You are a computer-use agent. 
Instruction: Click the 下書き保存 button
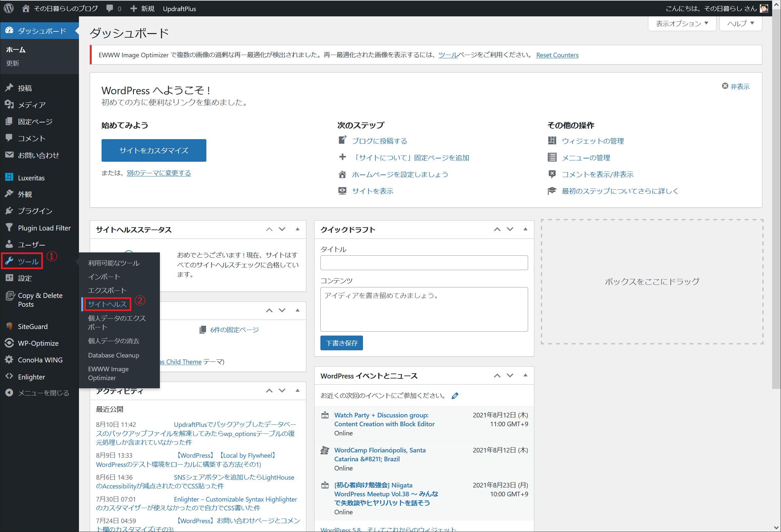[341, 343]
